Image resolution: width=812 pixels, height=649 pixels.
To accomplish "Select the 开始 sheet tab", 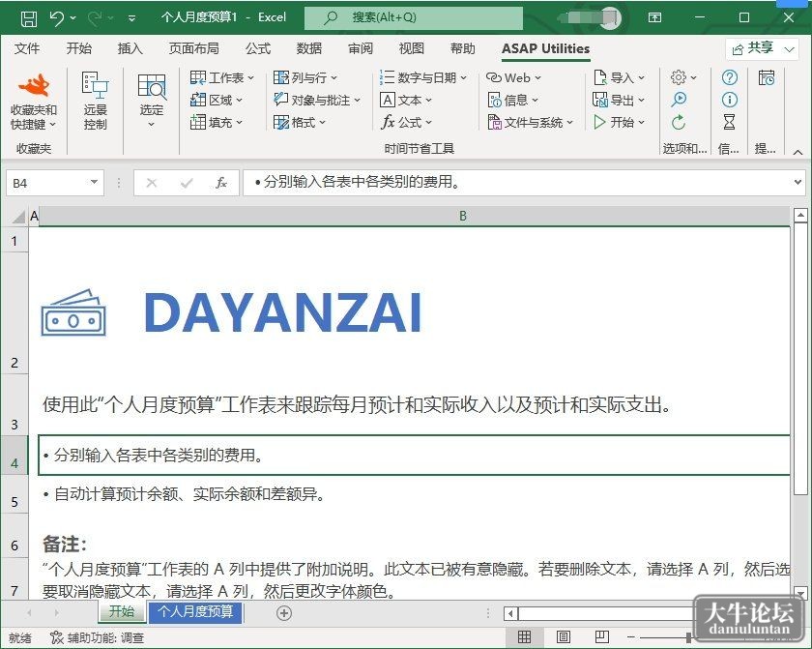I will (x=122, y=611).
